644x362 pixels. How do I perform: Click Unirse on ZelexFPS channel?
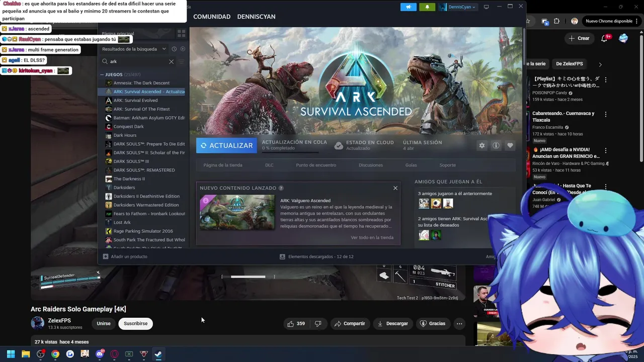coord(104,323)
